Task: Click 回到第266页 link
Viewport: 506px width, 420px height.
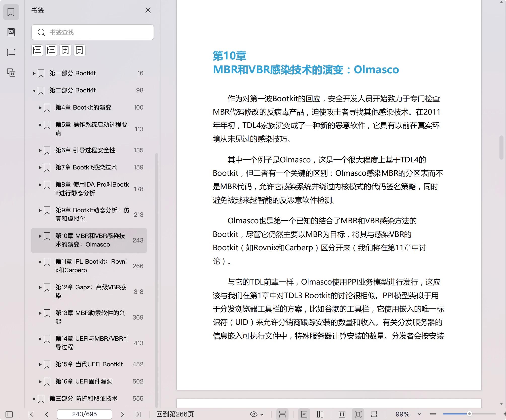Action: [175, 414]
